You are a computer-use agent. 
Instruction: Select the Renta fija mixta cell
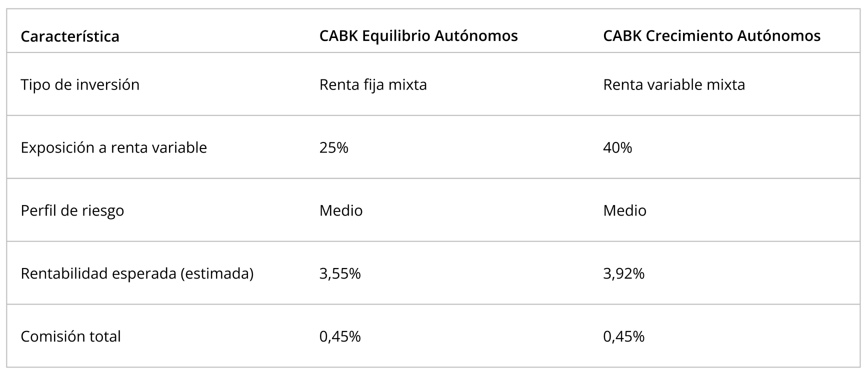pos(373,84)
